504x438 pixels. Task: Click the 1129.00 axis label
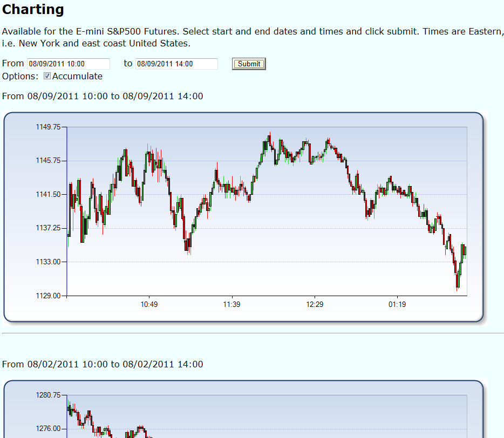(48, 295)
